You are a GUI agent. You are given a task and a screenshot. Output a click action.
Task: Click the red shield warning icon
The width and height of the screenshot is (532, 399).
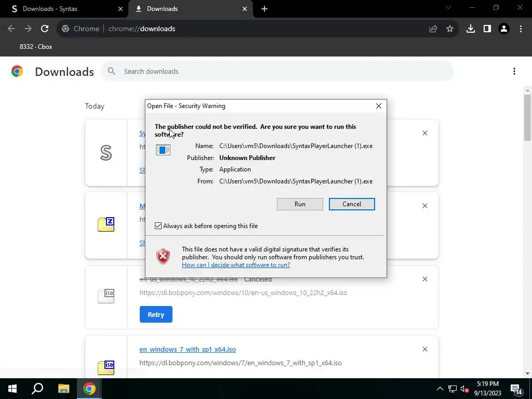tap(163, 257)
